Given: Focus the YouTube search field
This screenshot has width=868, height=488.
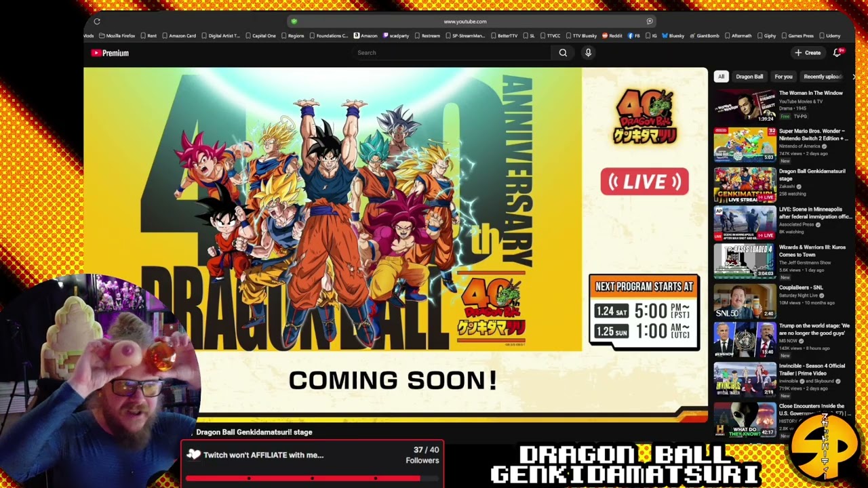Looking at the screenshot, I should (453, 53).
